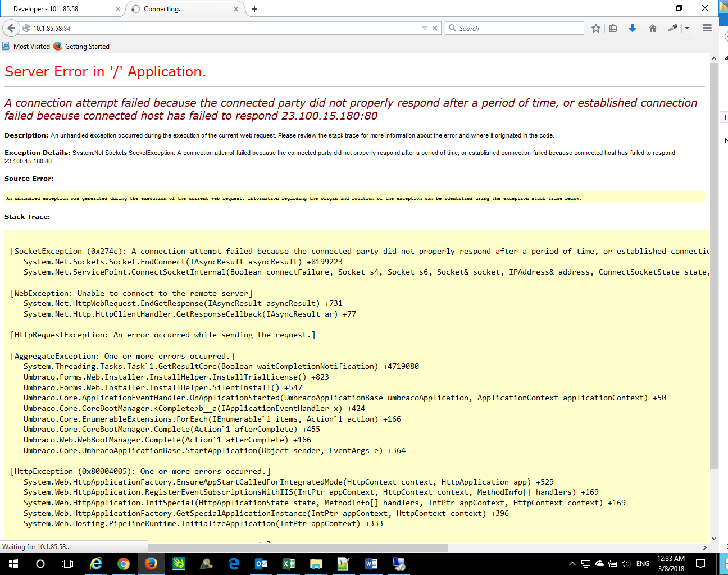Open the 'Most Visited' bookmarks folder

(26, 47)
